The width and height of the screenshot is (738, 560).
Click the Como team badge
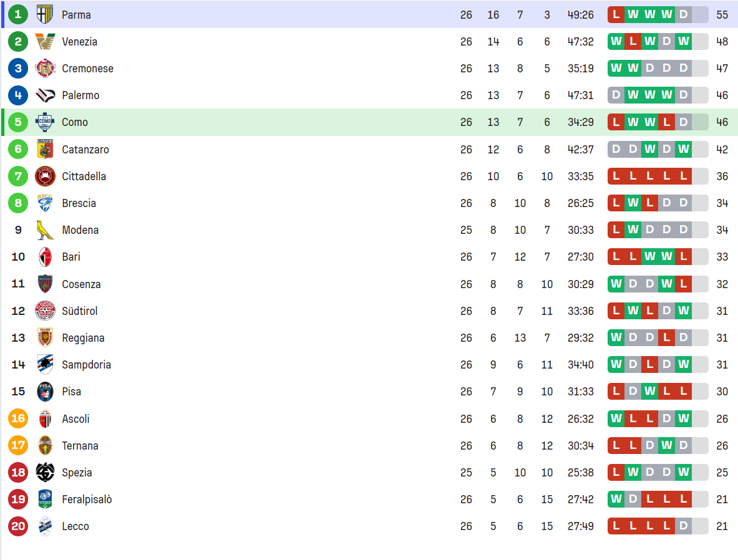45,122
